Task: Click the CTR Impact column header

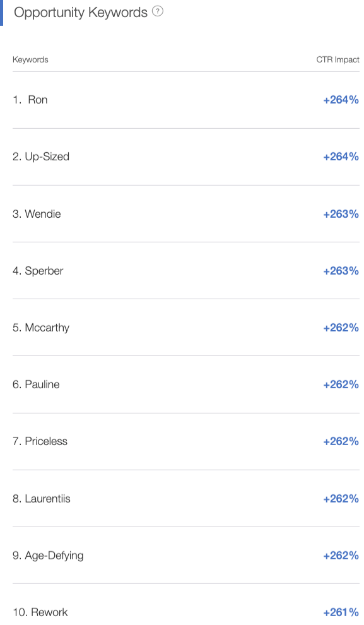Action: click(338, 60)
